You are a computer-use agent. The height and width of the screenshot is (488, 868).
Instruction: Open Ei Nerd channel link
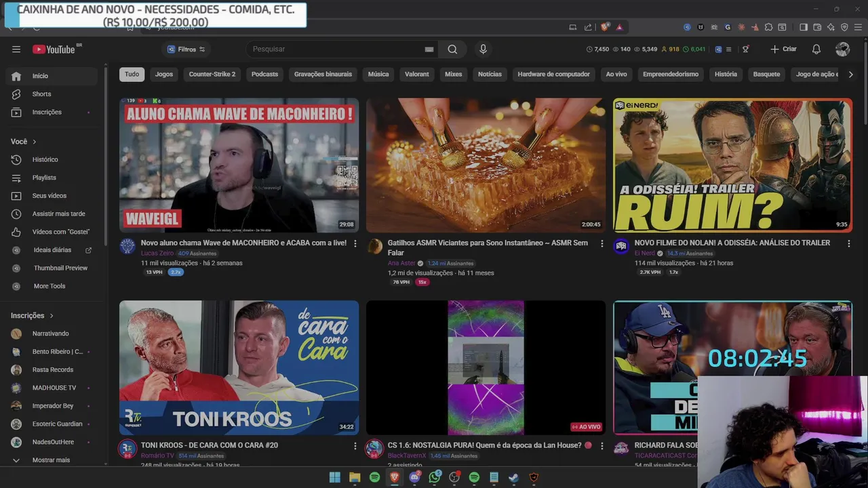(645, 253)
